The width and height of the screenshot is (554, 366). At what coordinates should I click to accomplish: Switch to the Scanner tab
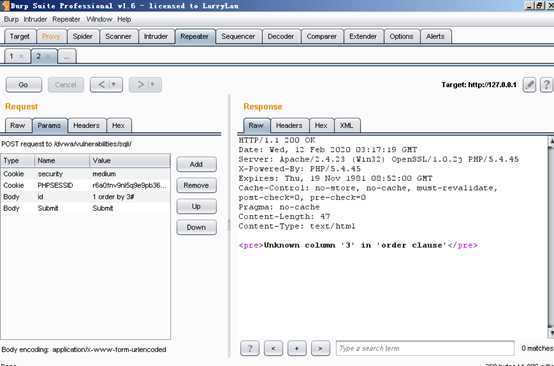[118, 36]
